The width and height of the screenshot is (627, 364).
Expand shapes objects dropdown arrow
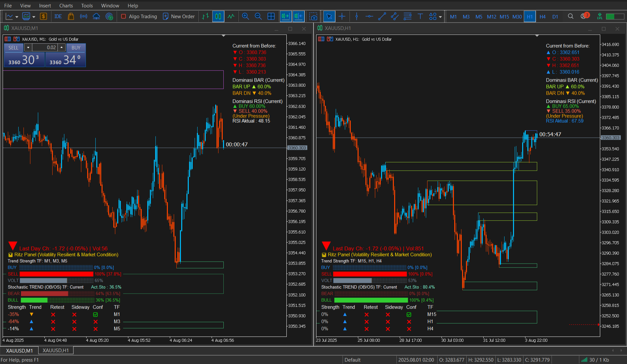[440, 17]
